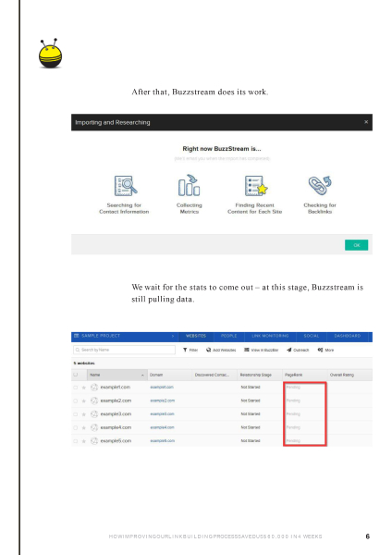
Task: Click View in BuzzBar toolbar button
Action: click(261, 350)
